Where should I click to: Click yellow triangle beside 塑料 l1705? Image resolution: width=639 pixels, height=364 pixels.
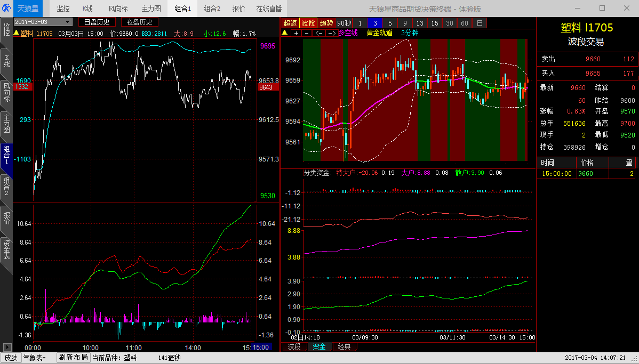[x=17, y=33]
